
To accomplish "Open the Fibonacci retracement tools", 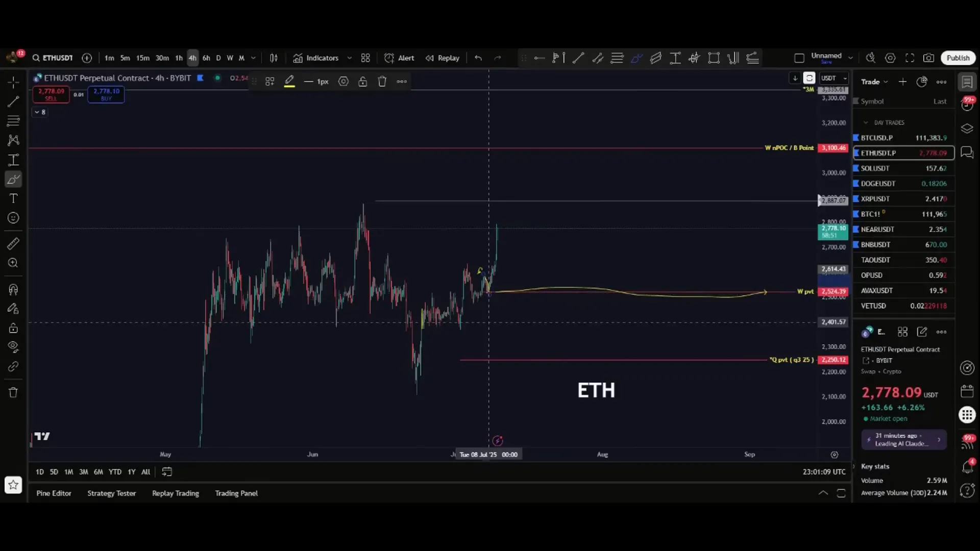I will pyautogui.click(x=13, y=121).
